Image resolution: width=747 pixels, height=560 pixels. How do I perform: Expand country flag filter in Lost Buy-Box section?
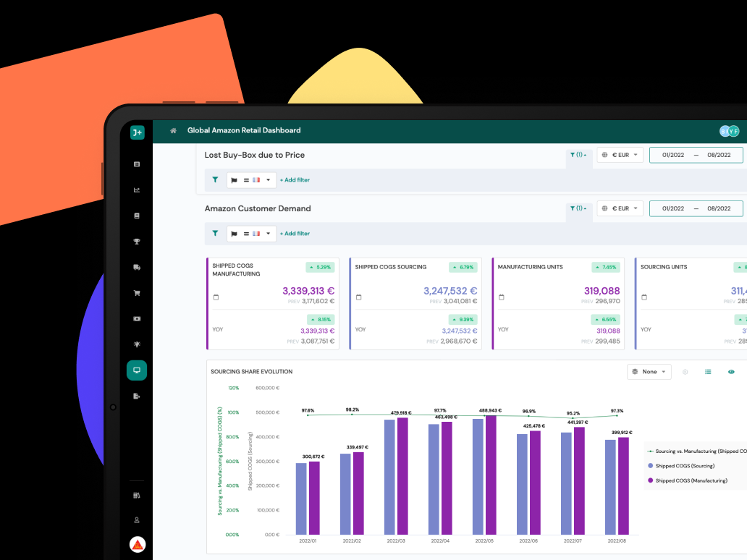[251, 180]
